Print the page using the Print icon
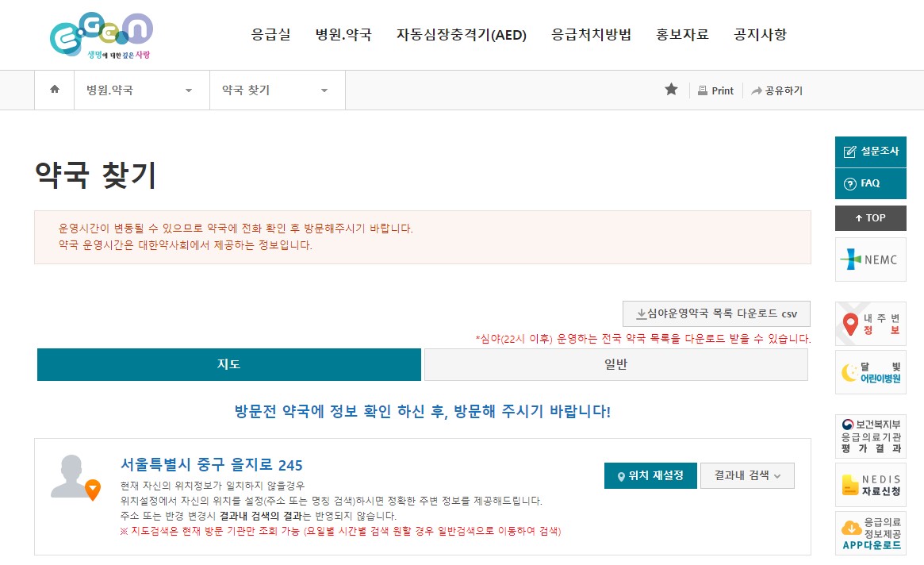Viewport: 924px width, 565px height. (x=715, y=90)
